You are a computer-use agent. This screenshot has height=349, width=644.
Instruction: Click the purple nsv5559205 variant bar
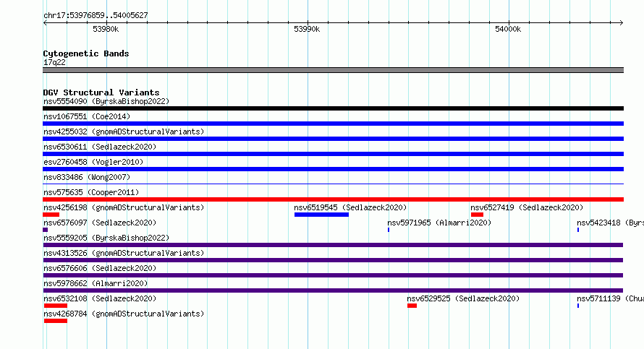[333, 245]
